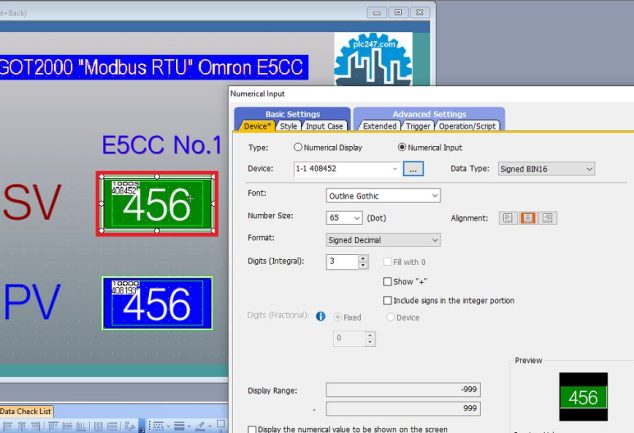Open Data Type dropdown (Signed BIN16)
Image resolution: width=634 pixels, height=433 pixels.
coord(546,169)
